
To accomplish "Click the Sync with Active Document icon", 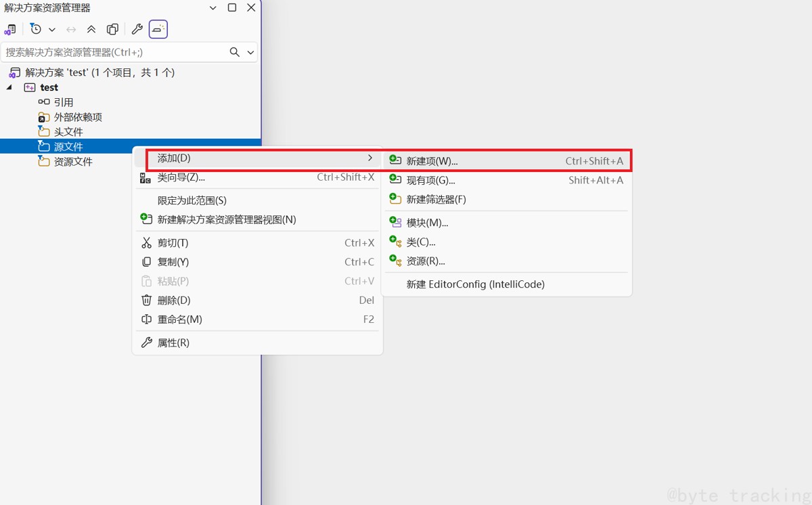I will pos(70,29).
